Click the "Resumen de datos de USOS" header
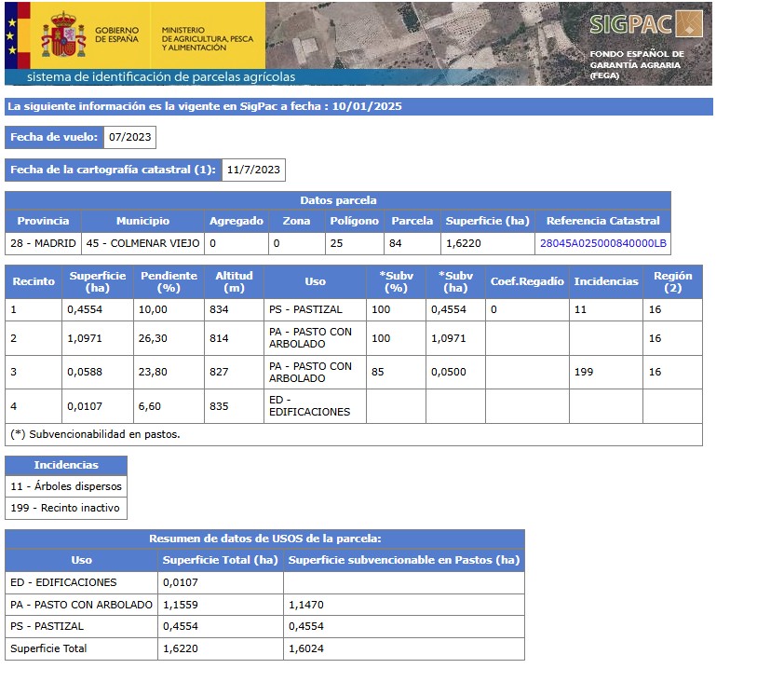The image size is (784, 682). (264, 539)
